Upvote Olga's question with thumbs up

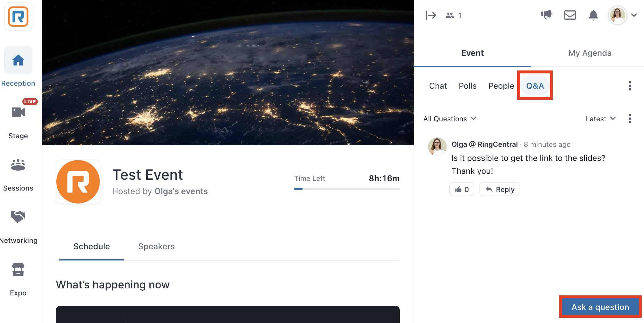[462, 189]
